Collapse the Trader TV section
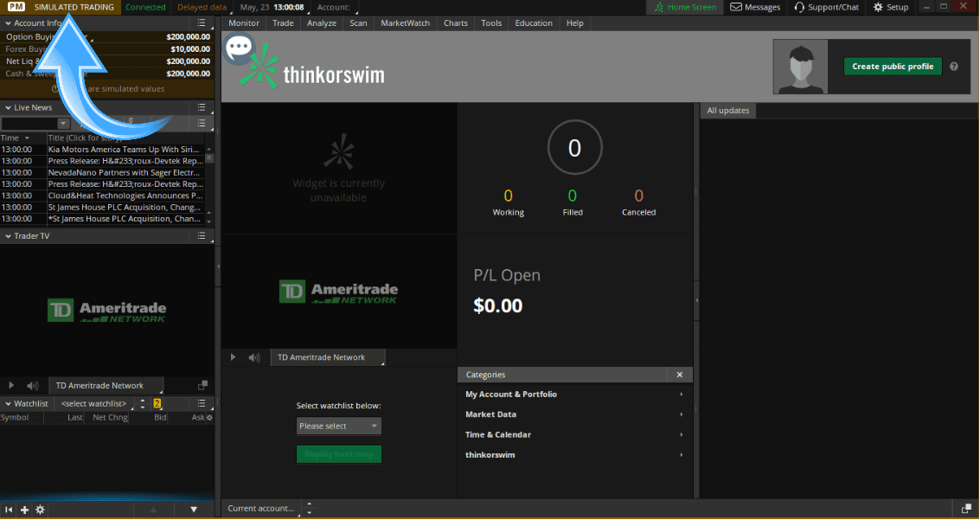Screen dimensions: 980x520 [7, 235]
